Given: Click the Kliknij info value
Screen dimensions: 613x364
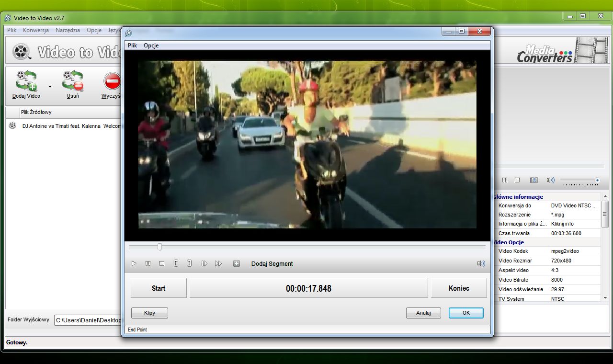Looking at the screenshot, I should (x=575, y=224).
